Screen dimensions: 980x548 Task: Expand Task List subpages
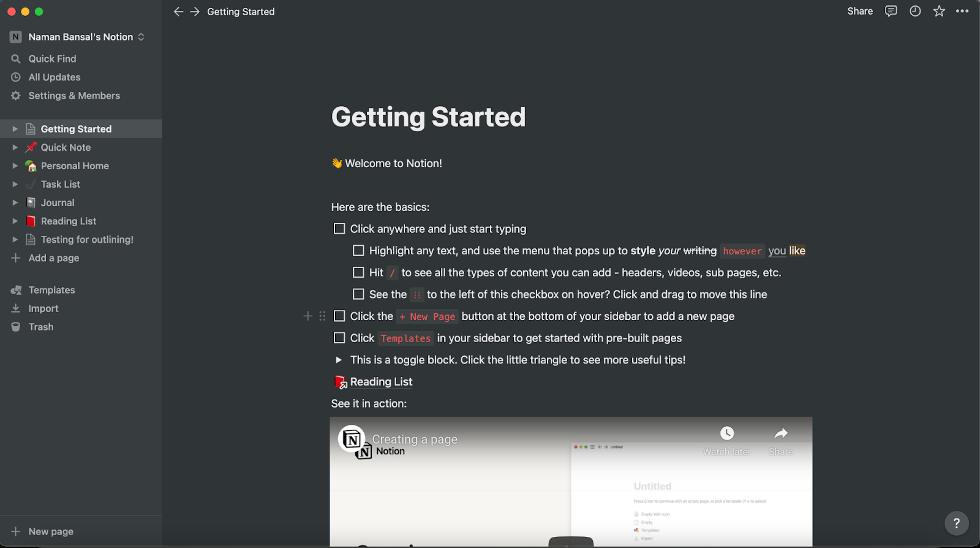(x=15, y=184)
